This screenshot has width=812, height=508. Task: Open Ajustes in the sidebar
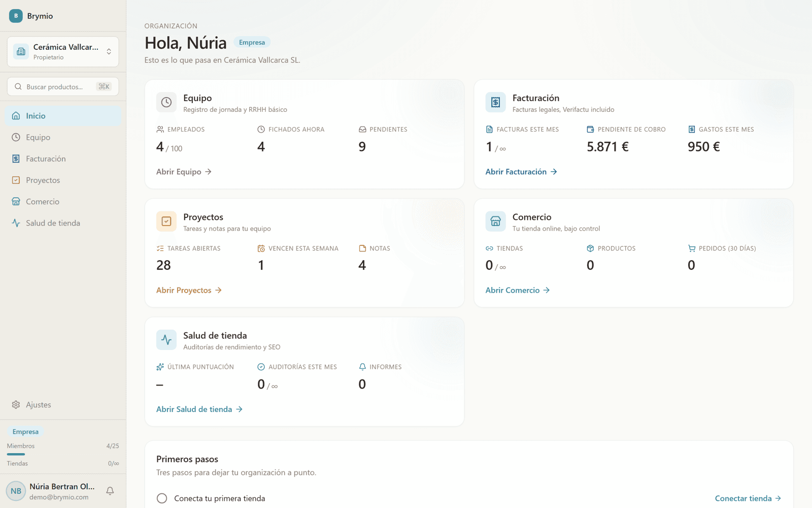(x=63, y=405)
